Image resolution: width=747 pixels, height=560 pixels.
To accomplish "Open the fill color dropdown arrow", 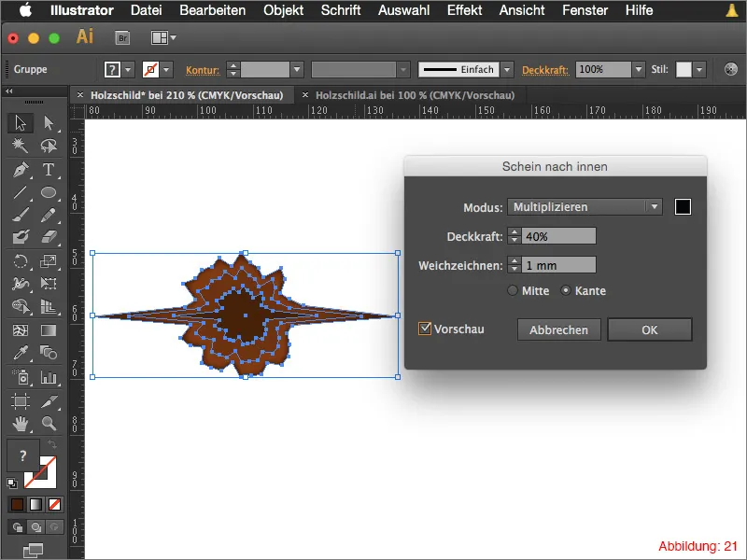I will [128, 69].
